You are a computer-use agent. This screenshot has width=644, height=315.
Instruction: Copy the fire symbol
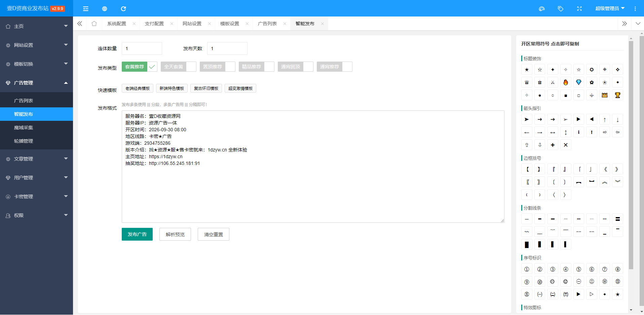point(566,82)
